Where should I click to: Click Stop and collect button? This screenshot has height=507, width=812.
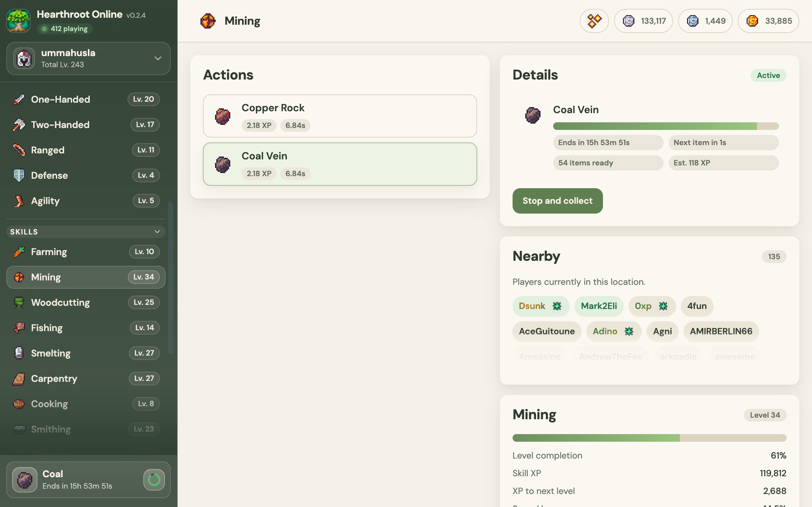(x=557, y=201)
